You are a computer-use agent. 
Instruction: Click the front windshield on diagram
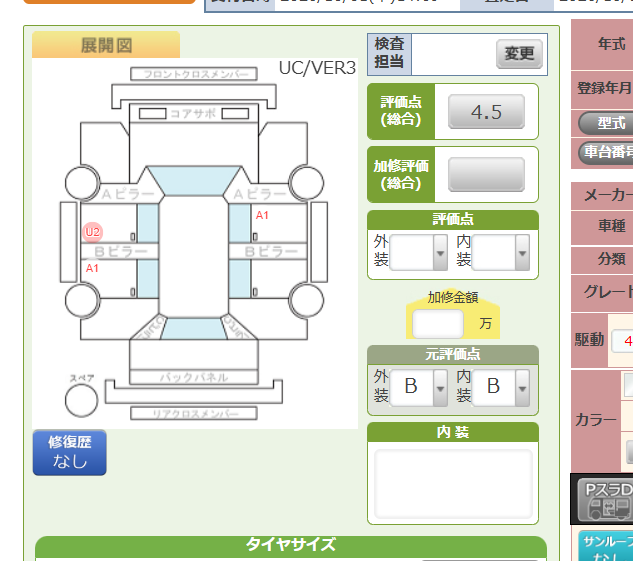(194, 181)
